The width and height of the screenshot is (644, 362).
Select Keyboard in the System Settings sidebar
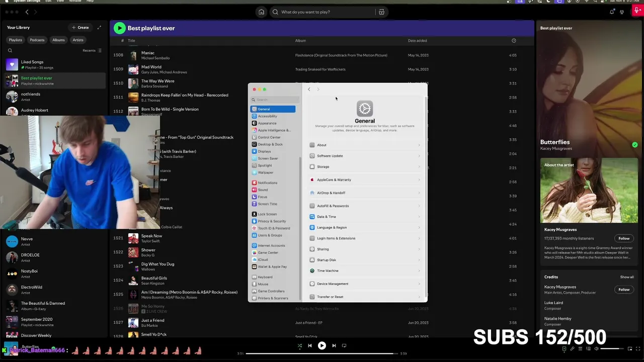click(x=273, y=277)
